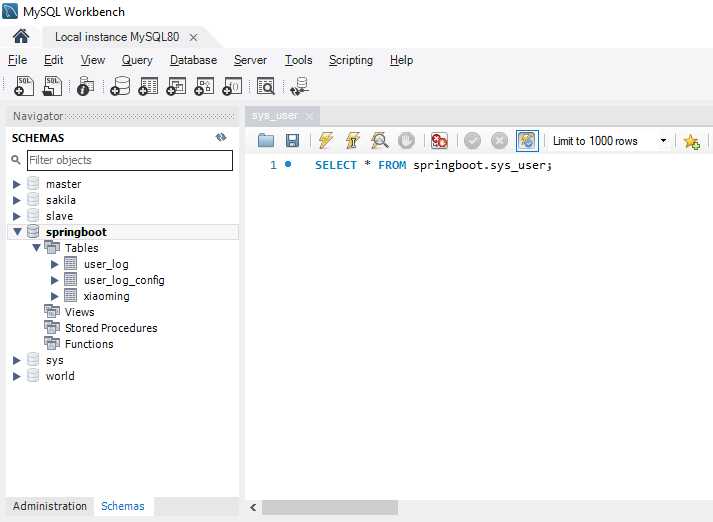713x522 pixels.
Task: Switch to the Schemas tab
Action: [123, 506]
